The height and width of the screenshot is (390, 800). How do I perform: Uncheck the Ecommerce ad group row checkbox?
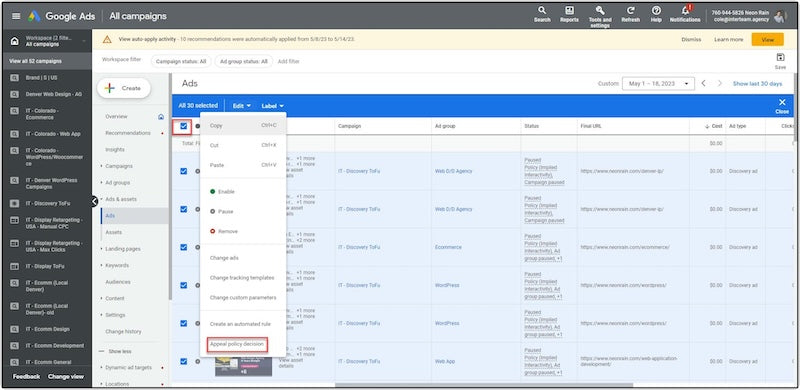(x=184, y=247)
